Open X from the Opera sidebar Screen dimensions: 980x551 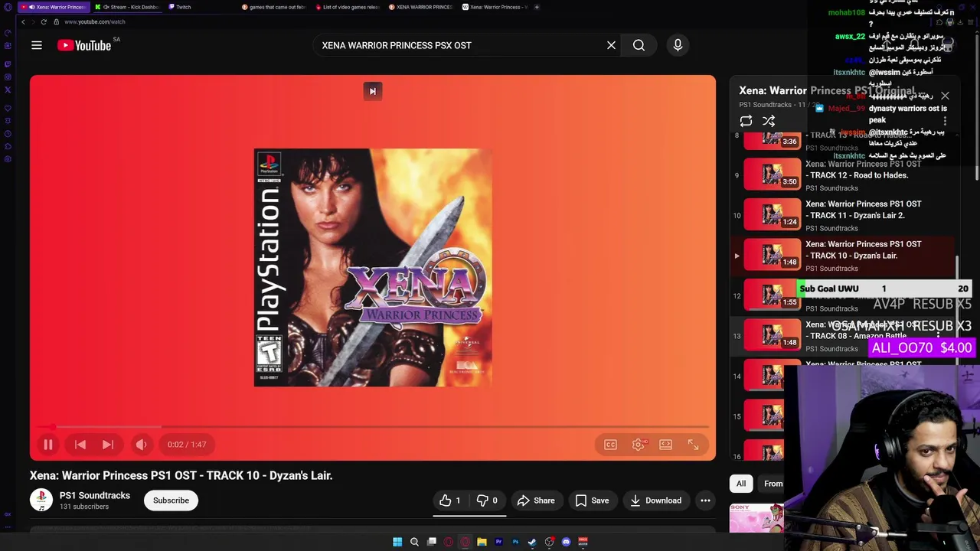click(x=8, y=90)
